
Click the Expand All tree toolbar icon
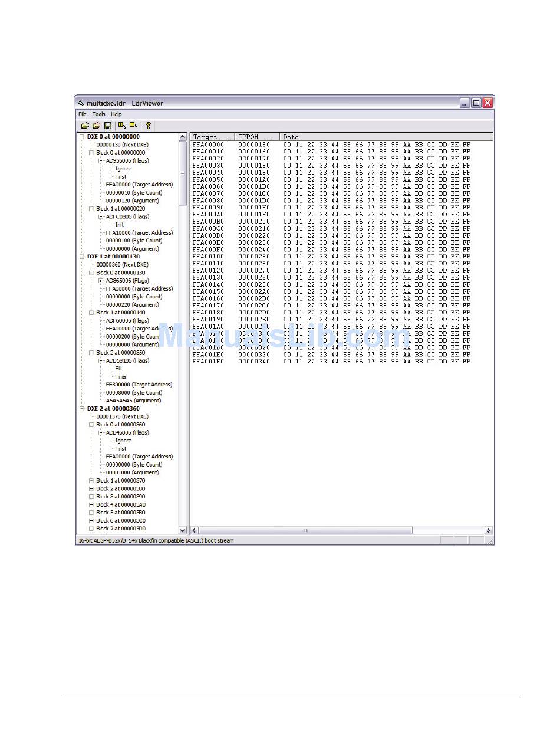pyautogui.click(x=122, y=125)
